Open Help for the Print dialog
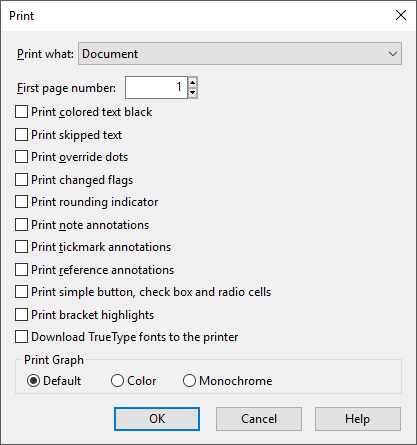 [x=358, y=419]
